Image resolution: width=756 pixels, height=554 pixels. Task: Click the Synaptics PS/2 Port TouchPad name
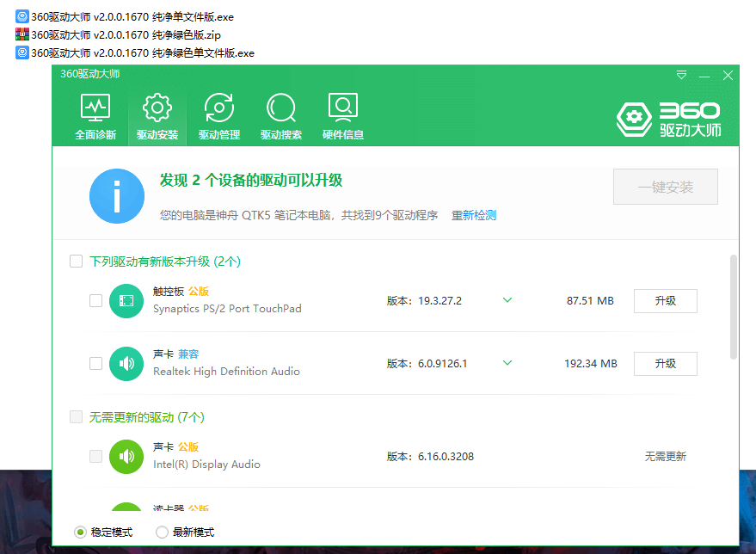[x=227, y=309]
